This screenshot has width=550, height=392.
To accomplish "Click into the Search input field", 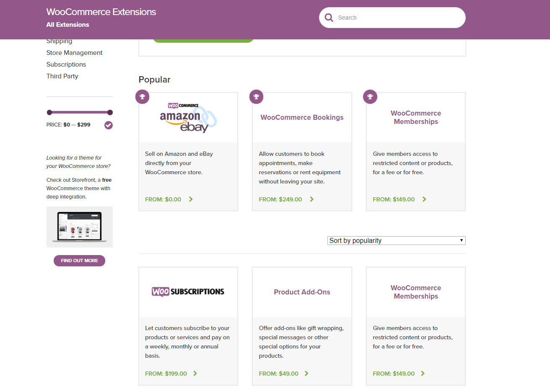I will 398,18.
